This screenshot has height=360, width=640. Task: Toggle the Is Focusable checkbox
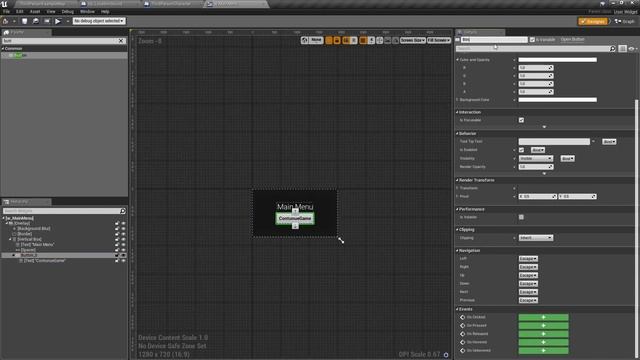521,120
